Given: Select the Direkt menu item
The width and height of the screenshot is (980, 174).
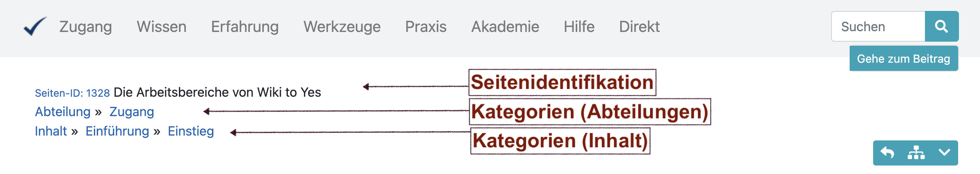Looking at the screenshot, I should (x=639, y=27).
